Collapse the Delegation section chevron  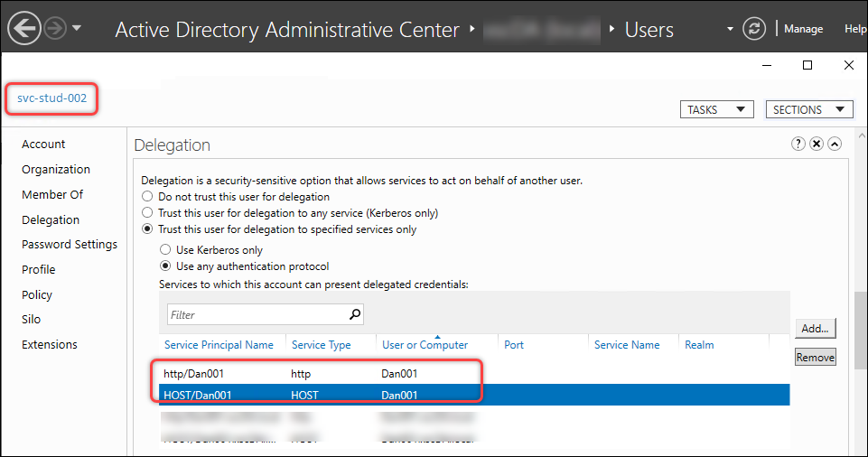(835, 145)
